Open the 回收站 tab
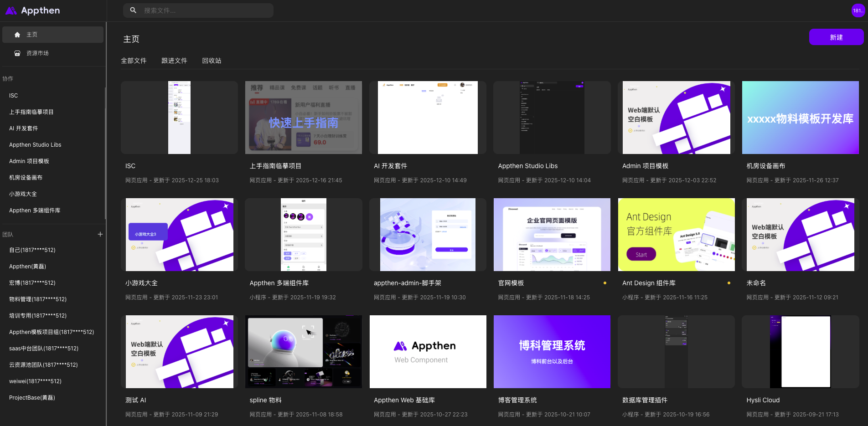The width and height of the screenshot is (868, 426). point(212,61)
